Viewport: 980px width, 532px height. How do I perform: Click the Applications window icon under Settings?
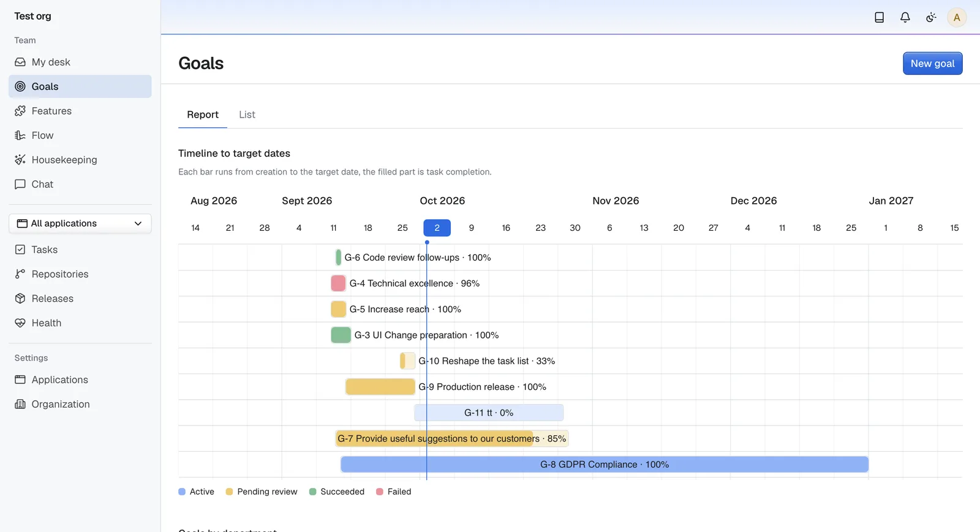(20, 380)
